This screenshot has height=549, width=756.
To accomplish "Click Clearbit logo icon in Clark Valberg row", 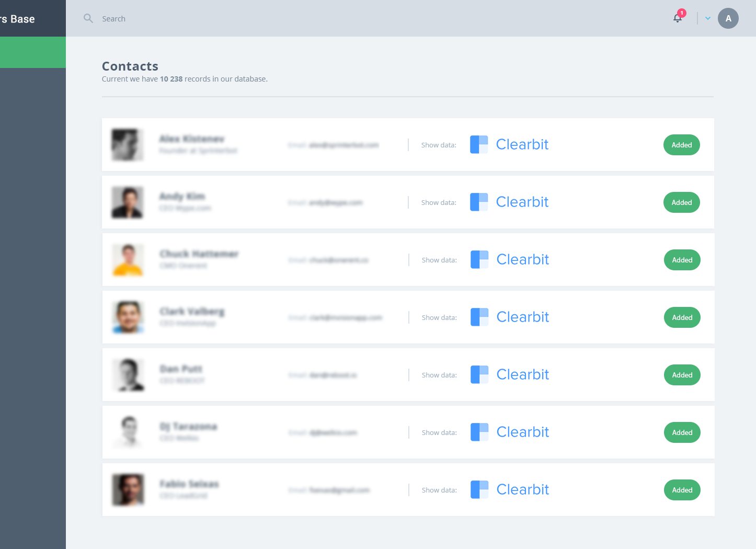I will tap(479, 317).
